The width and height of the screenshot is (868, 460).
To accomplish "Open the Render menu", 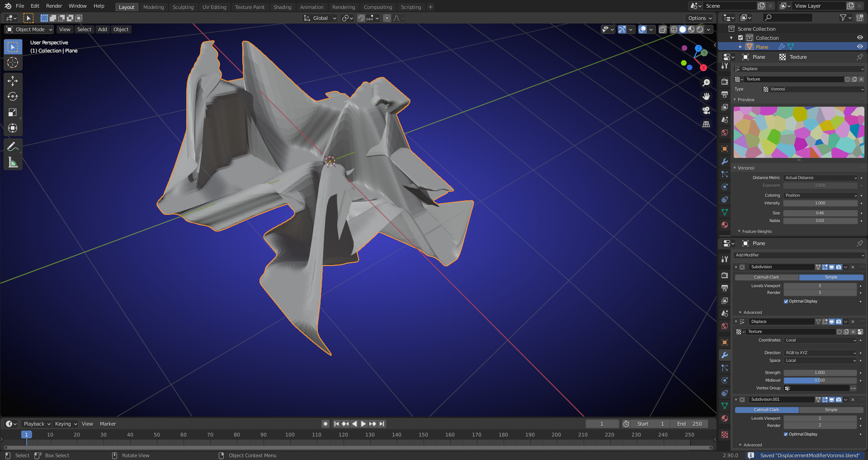I will (54, 6).
